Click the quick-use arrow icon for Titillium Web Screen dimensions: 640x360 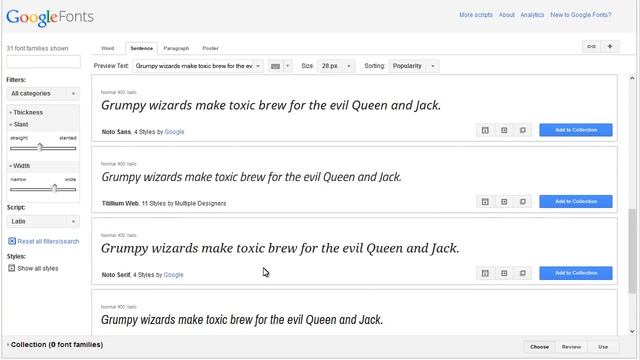[x=504, y=202]
